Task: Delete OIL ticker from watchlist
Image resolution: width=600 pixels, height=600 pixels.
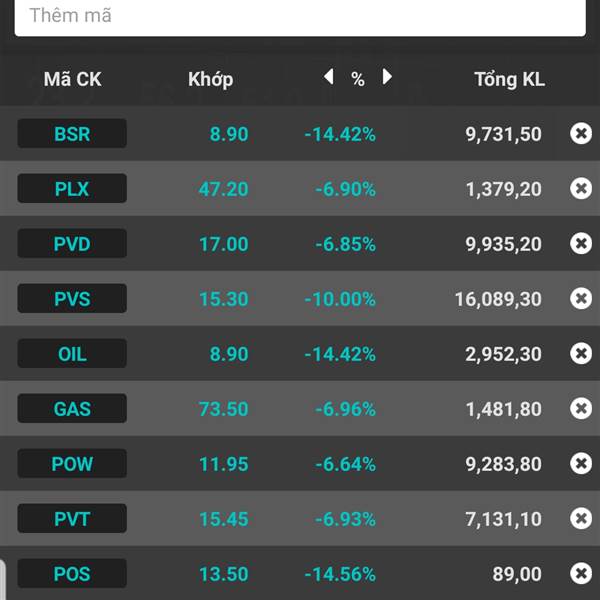Action: point(581,353)
